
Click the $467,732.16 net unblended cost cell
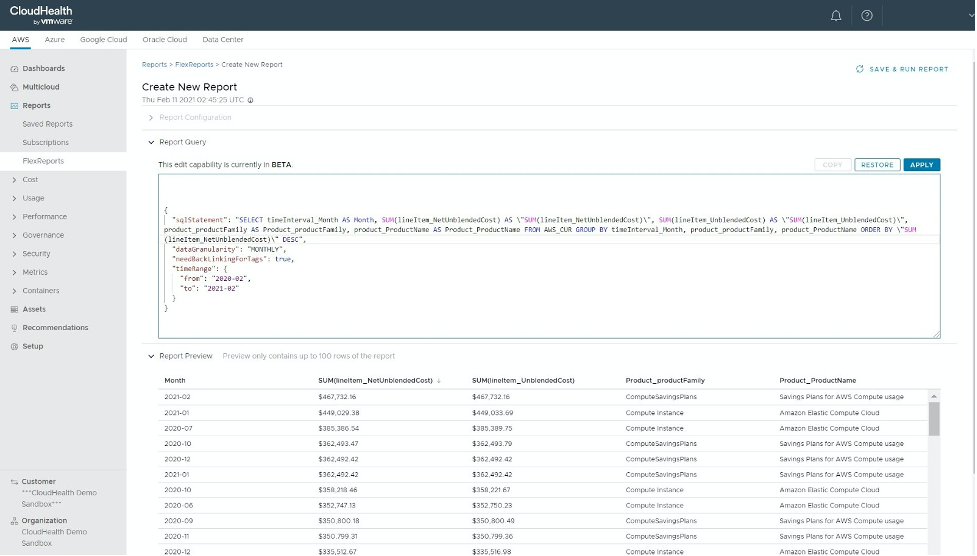click(x=337, y=397)
